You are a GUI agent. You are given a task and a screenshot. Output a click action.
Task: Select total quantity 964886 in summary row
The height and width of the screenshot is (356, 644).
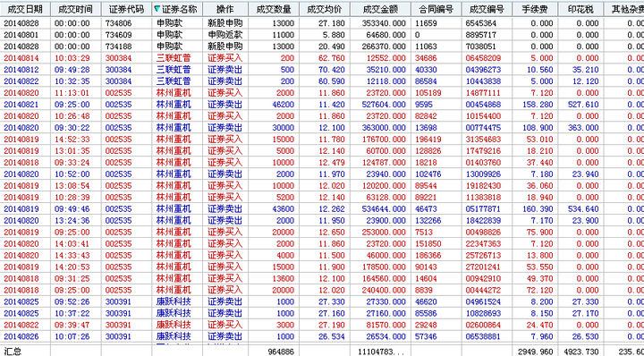(x=281, y=352)
